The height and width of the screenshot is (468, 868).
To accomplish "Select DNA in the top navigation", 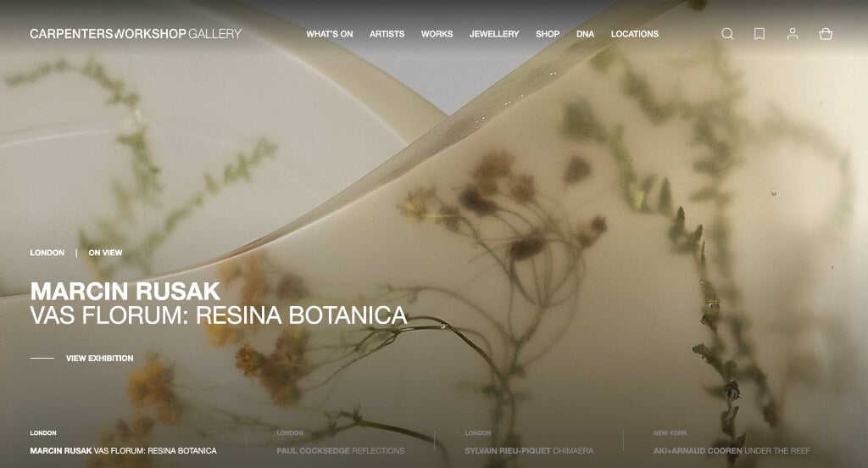I will click(x=585, y=34).
